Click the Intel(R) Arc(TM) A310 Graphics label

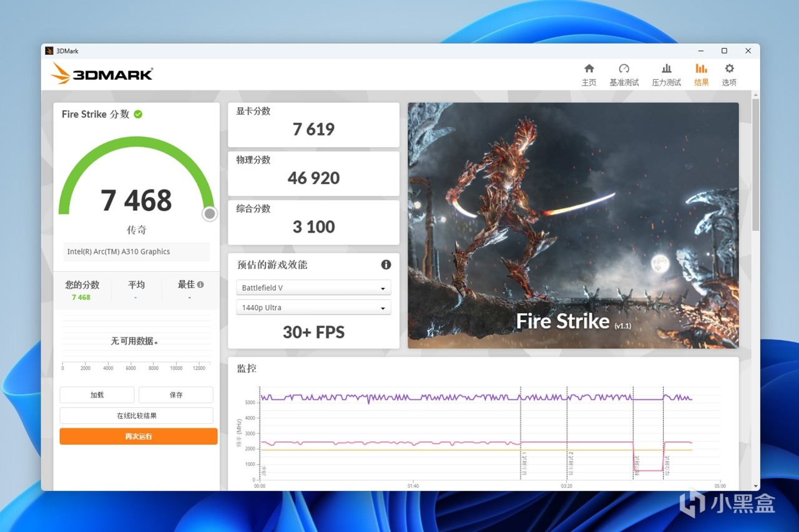(119, 252)
